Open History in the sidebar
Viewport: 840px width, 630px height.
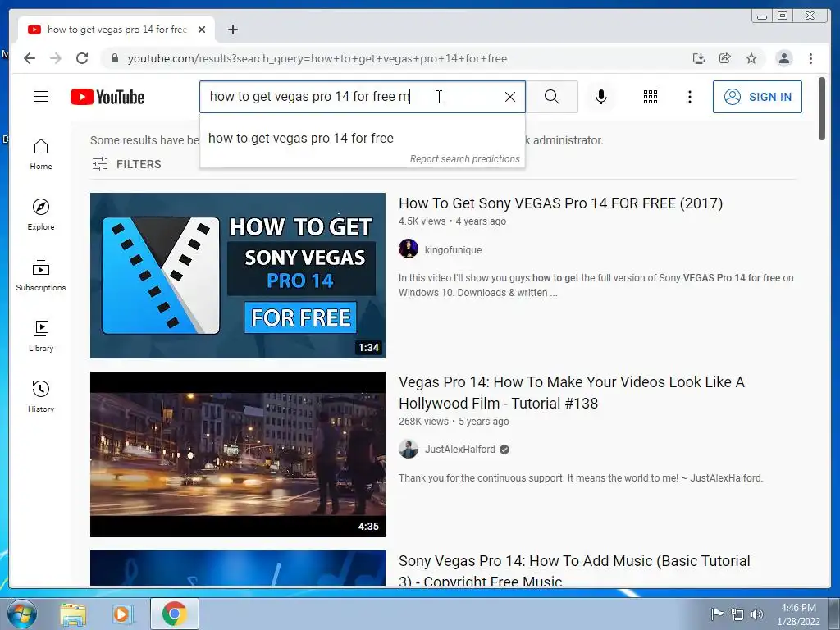(x=41, y=396)
